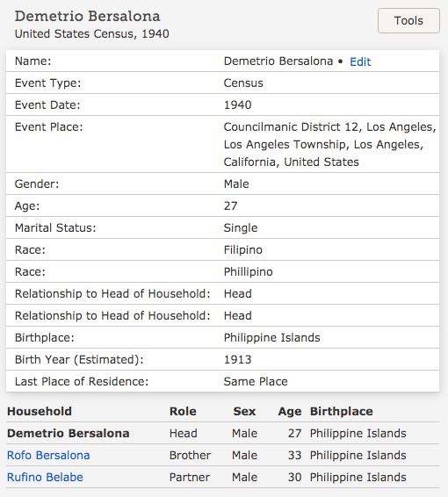Select the Event Place value text
448x497 pixels.
(329, 144)
